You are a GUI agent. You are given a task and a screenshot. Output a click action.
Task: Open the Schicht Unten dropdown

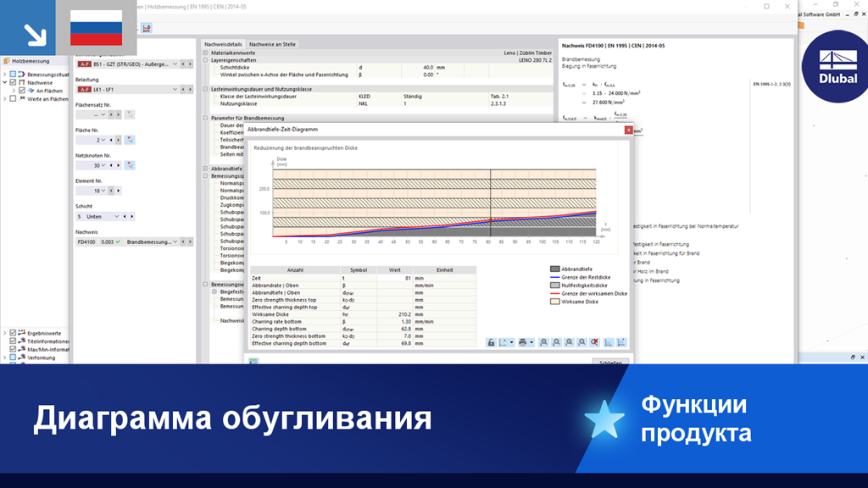point(116,216)
